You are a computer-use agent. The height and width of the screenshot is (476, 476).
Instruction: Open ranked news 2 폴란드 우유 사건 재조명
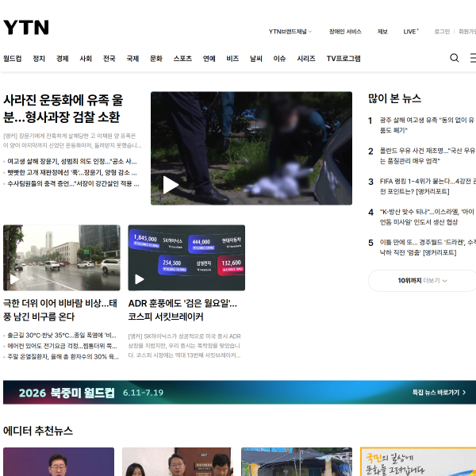(428, 155)
